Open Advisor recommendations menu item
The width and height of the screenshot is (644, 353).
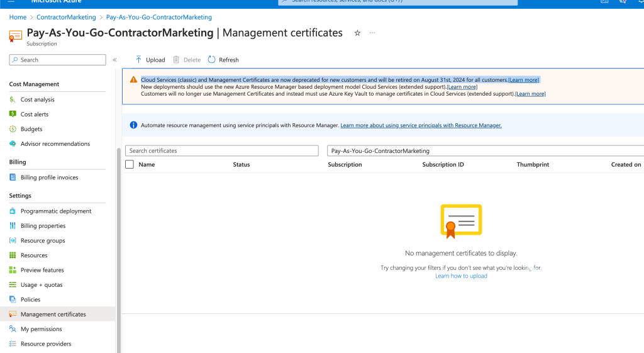click(55, 144)
